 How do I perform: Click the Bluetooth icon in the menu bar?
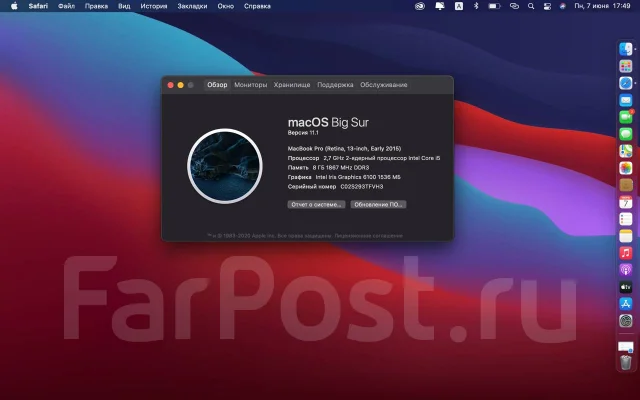click(476, 6)
